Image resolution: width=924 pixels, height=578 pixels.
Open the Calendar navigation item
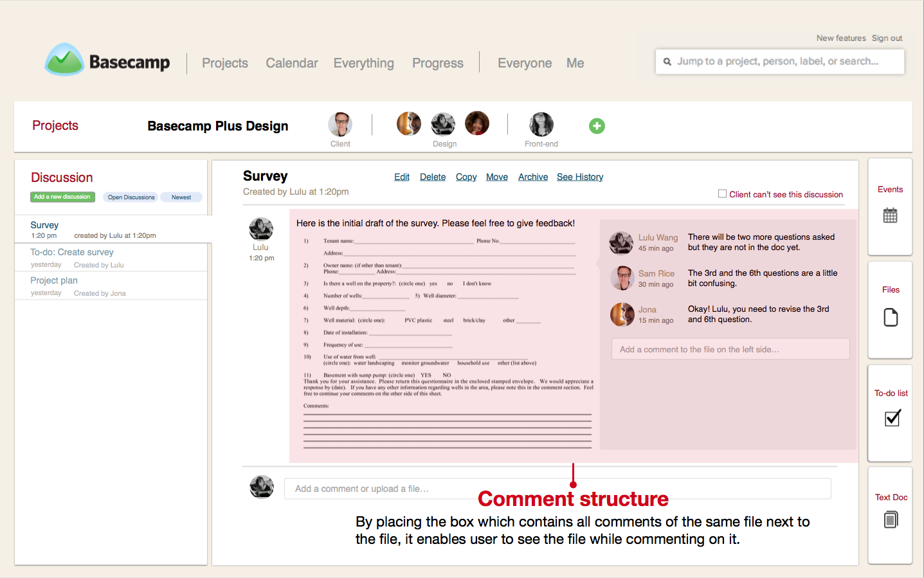pos(292,63)
